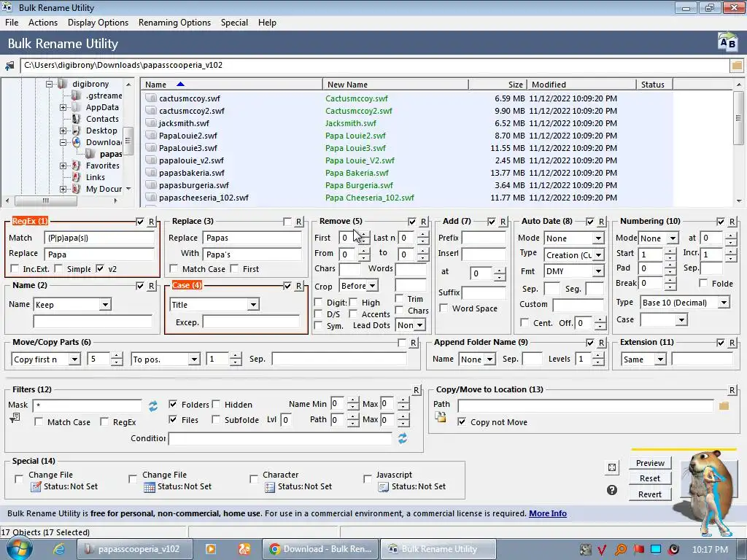The height and width of the screenshot is (560, 747).
Task: Sort by the Modified column header
Action: pos(581,85)
